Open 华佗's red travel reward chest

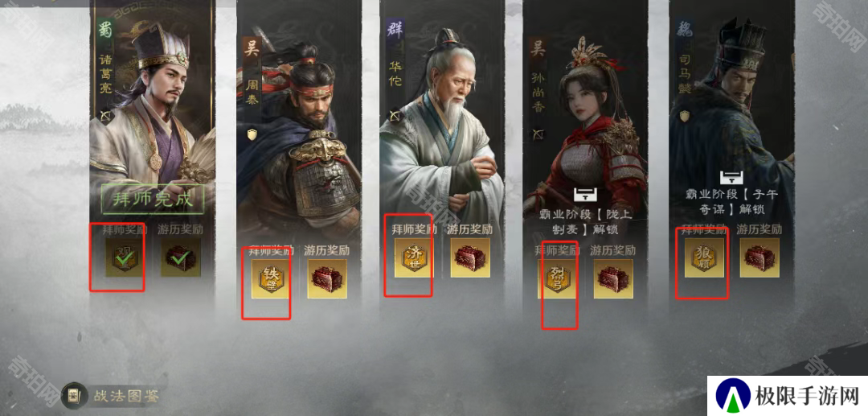click(470, 257)
